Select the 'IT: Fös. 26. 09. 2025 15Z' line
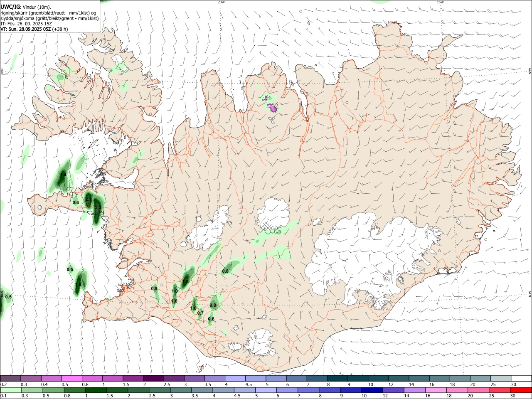 point(26,24)
